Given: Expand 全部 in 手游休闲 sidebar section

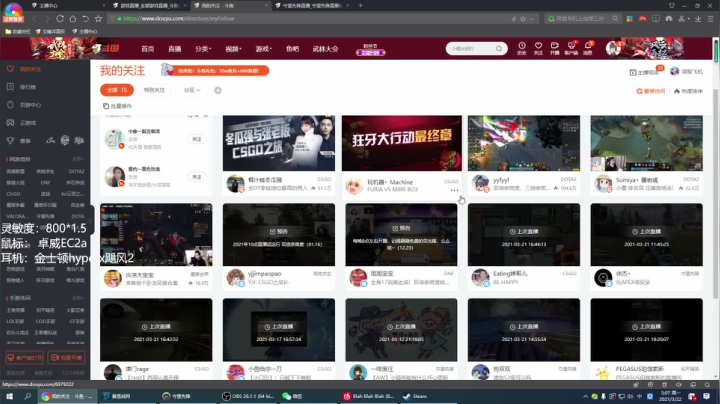Looking at the screenshot, I should (x=78, y=298).
